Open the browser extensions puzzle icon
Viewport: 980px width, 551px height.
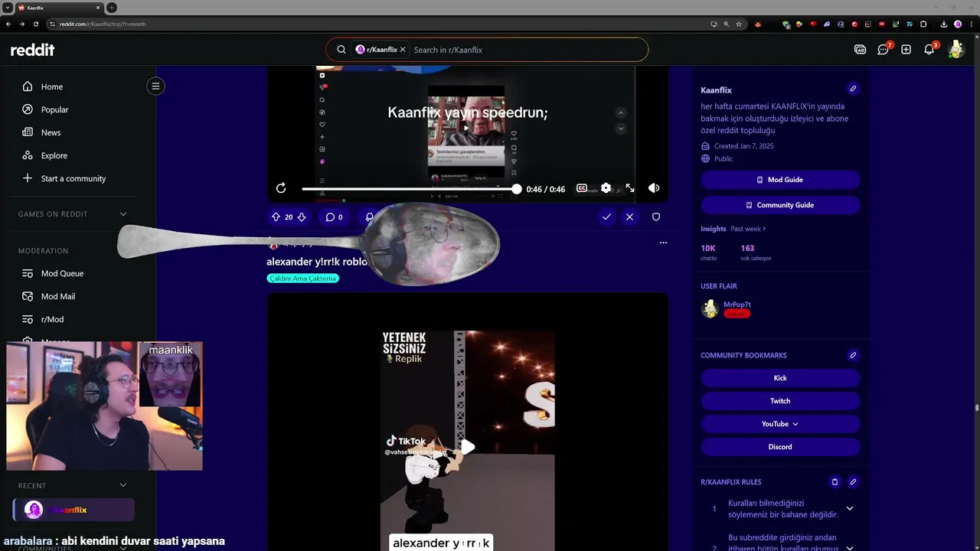point(923,24)
